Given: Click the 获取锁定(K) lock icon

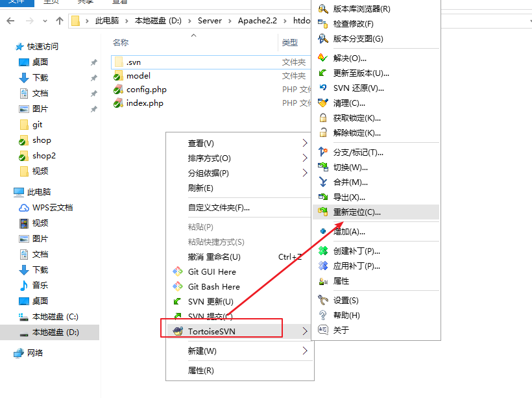Looking at the screenshot, I should tap(323, 118).
